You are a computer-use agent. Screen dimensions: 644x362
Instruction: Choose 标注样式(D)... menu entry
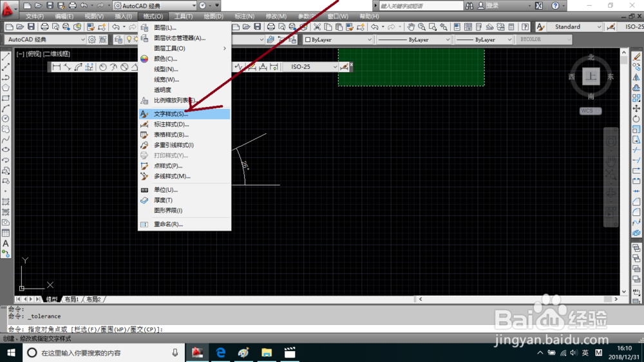coord(184,124)
